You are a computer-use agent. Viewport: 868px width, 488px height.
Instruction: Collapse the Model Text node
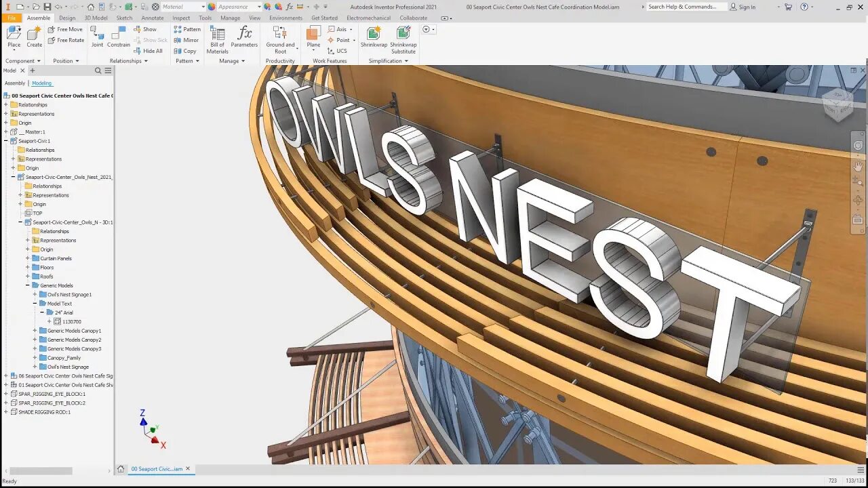[x=35, y=304]
